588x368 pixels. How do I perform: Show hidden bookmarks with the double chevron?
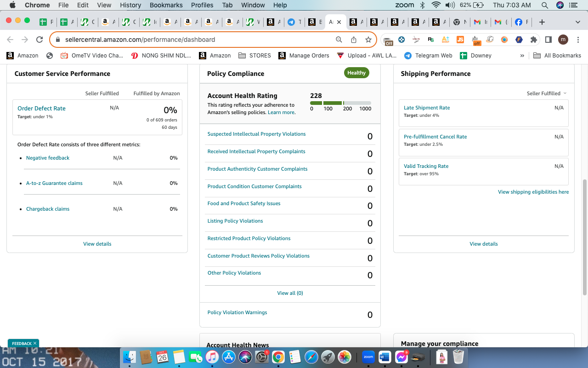(x=522, y=56)
